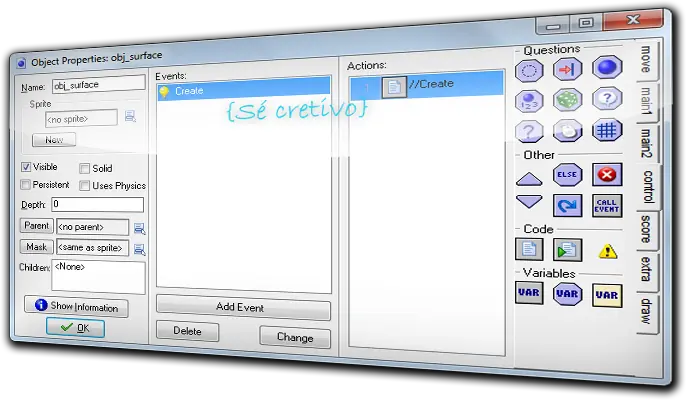686x400 pixels.
Task: Switch to the move tab
Action: coord(646,59)
